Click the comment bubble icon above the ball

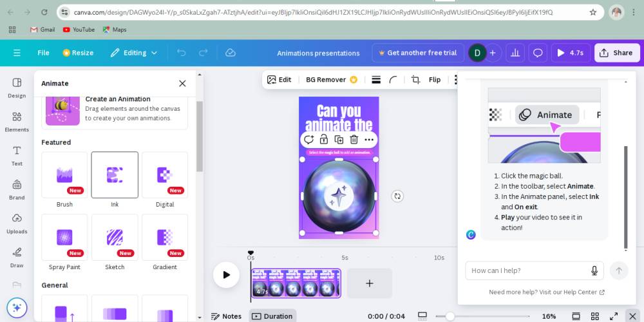point(308,140)
